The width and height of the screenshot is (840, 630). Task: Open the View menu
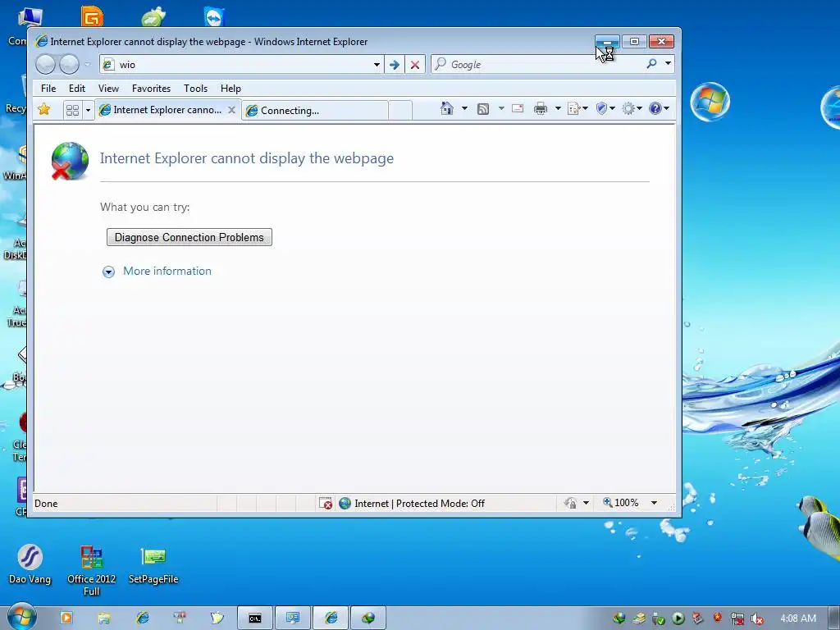108,89
